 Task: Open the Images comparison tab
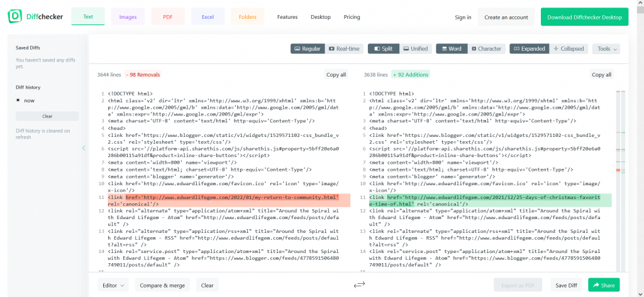[128, 17]
